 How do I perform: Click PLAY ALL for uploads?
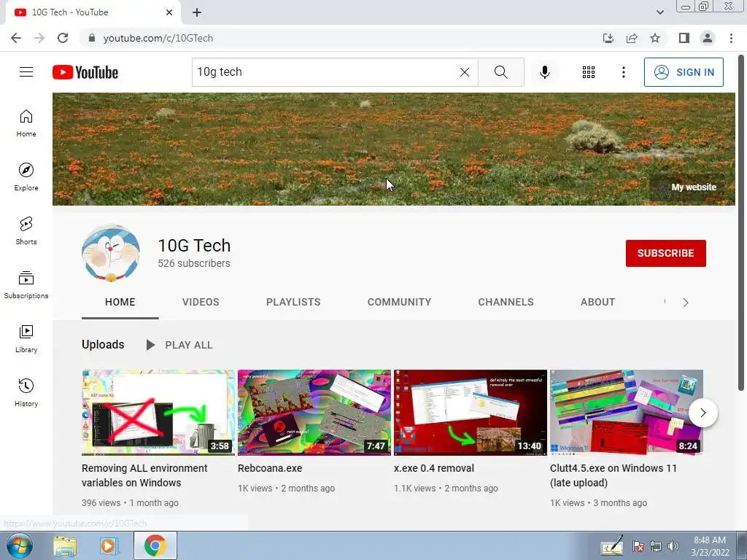pyautogui.click(x=179, y=345)
